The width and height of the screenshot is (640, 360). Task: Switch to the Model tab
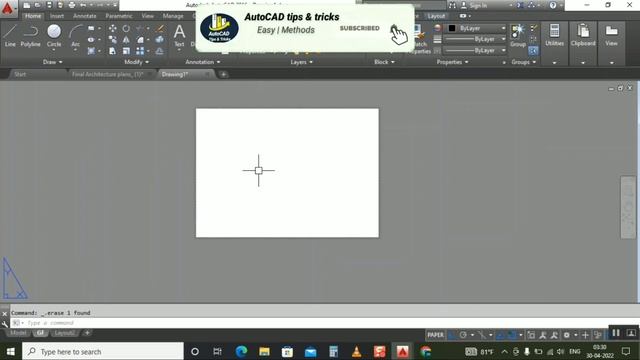pos(18,333)
